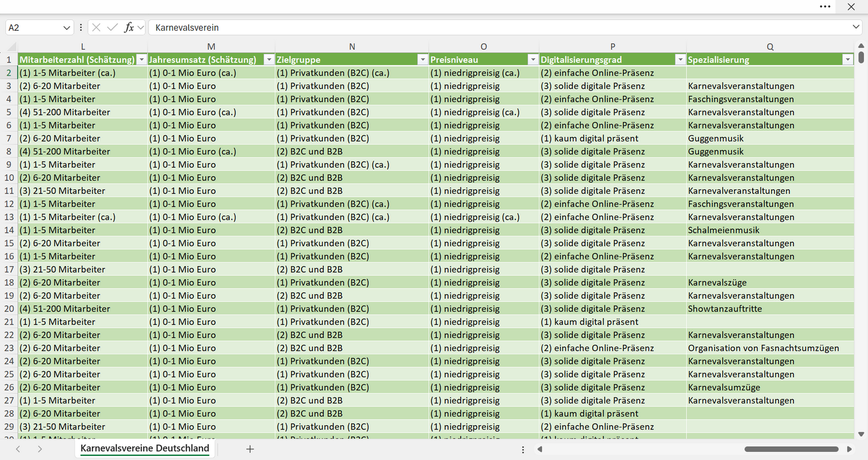Image resolution: width=868 pixels, height=460 pixels.
Task: Select (2) einfache Online-Präsenz in row 23
Action: coord(613,348)
